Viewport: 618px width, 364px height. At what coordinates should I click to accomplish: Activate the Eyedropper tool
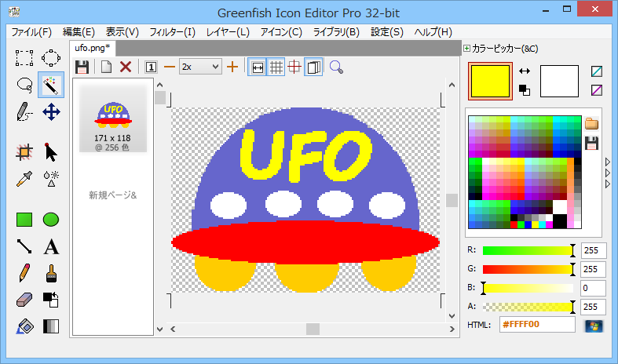point(24,178)
